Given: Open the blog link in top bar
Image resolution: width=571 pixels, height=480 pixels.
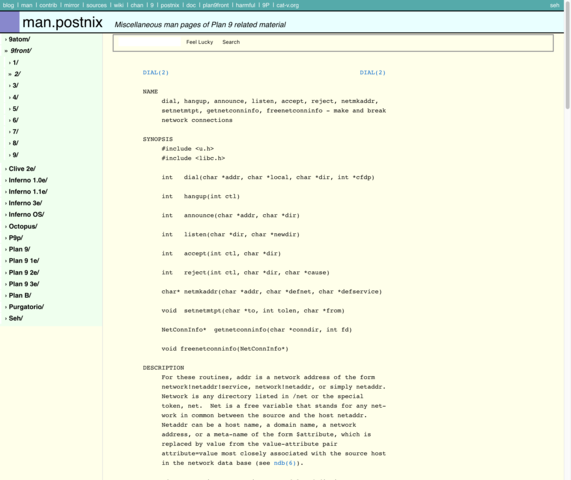Looking at the screenshot, I should pyautogui.click(x=8, y=5).
